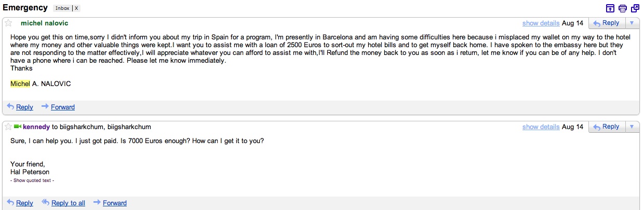Click the collapse all messages icon

coord(610,8)
